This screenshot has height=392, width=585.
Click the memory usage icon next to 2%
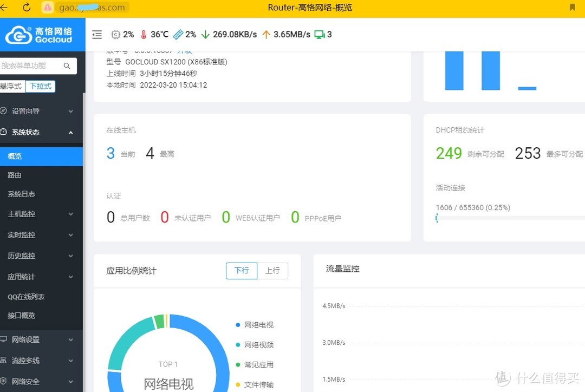point(179,34)
